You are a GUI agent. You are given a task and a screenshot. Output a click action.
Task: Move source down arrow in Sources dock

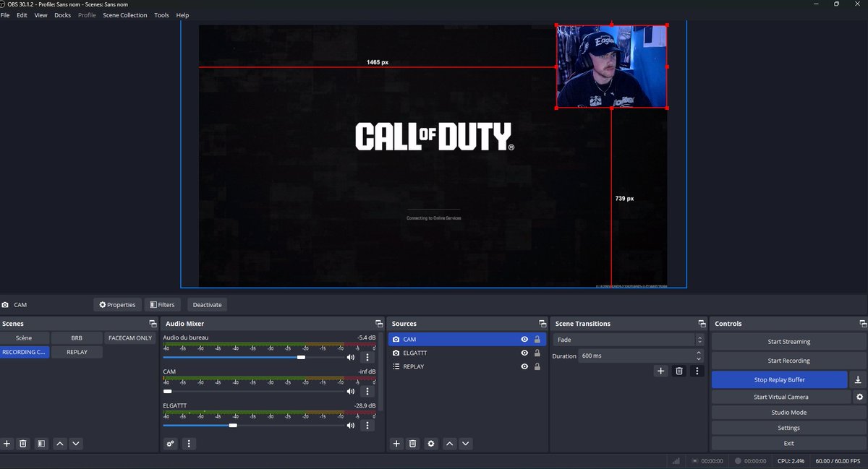coord(466,444)
